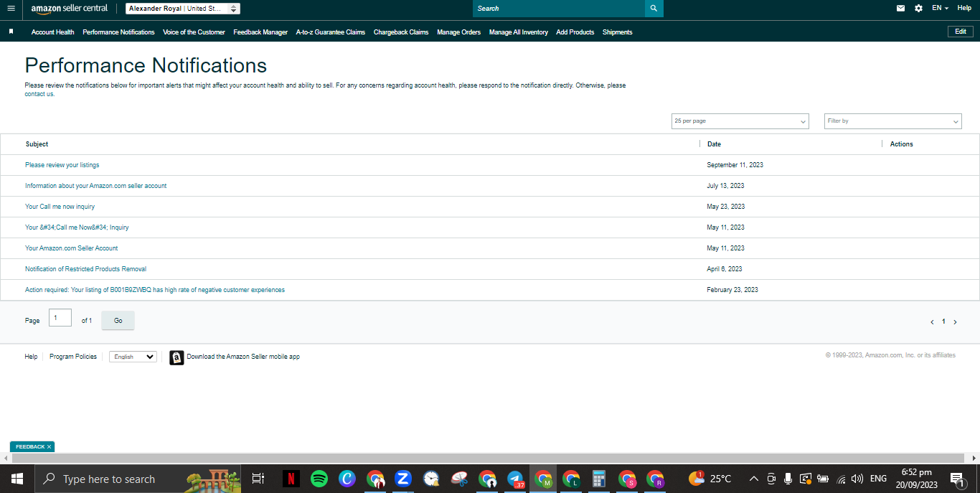
Task: Click the search magnifier button
Action: pos(654,9)
